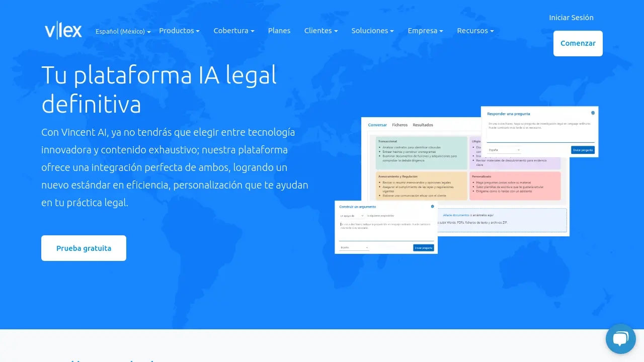Expand the Productos menu
Screen dimensions: 644x362
click(x=179, y=31)
